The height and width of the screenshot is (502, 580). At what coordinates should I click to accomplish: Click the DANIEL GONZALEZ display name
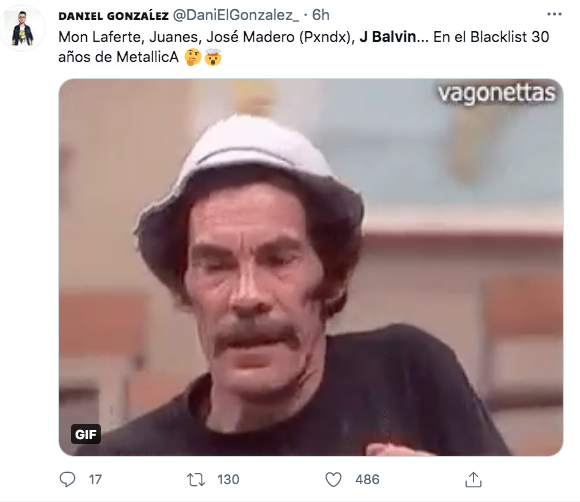(x=114, y=16)
